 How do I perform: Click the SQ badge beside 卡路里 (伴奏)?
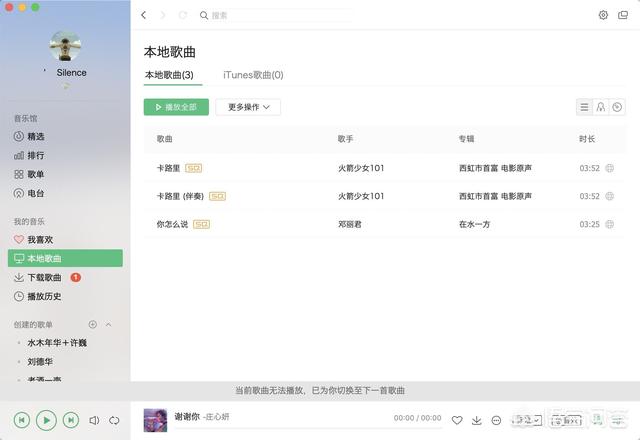[x=217, y=196]
